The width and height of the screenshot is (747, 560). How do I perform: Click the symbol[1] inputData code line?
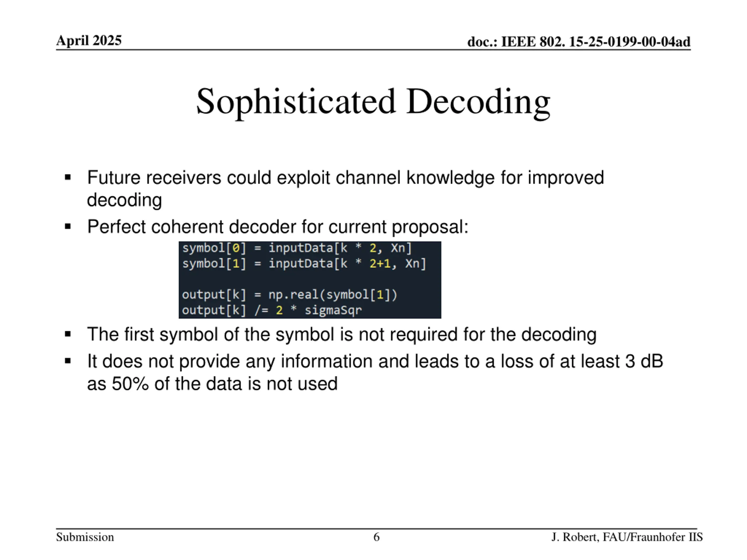304,264
